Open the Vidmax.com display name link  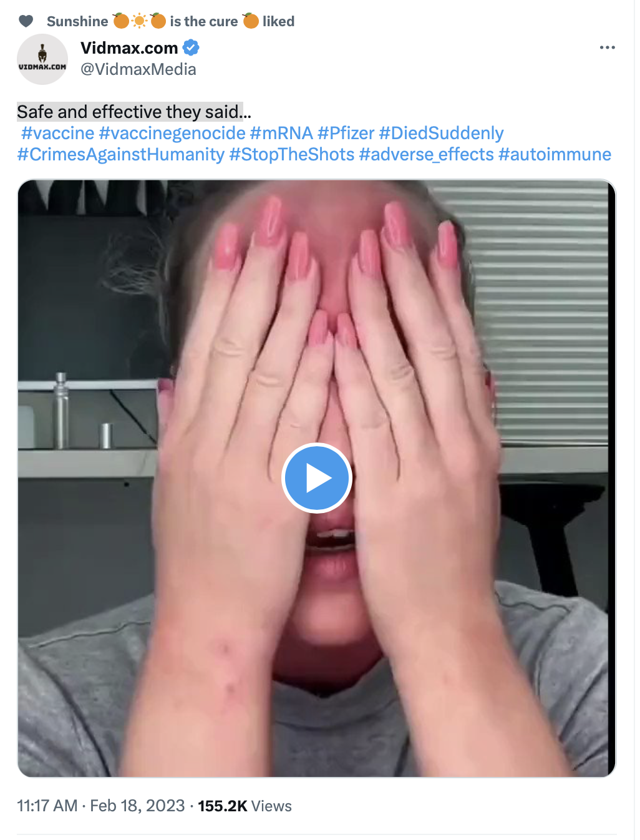[x=129, y=47]
